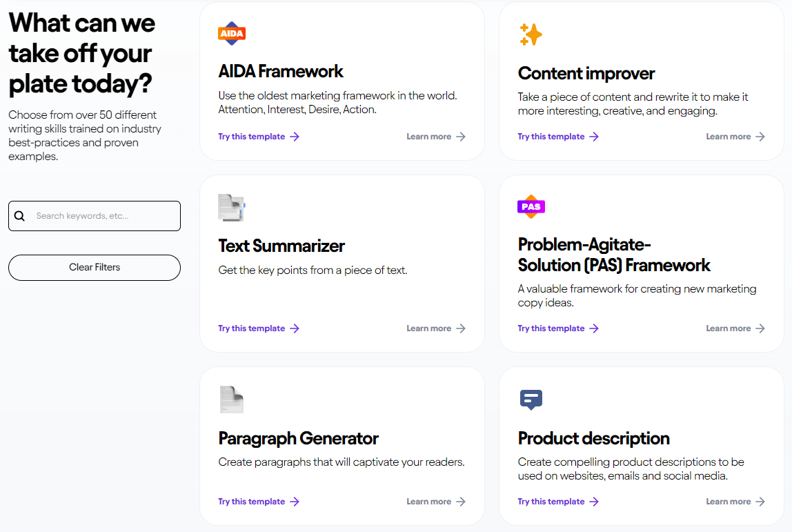The width and height of the screenshot is (792, 532).
Task: Focus the Search keywords input field
Action: (x=103, y=216)
